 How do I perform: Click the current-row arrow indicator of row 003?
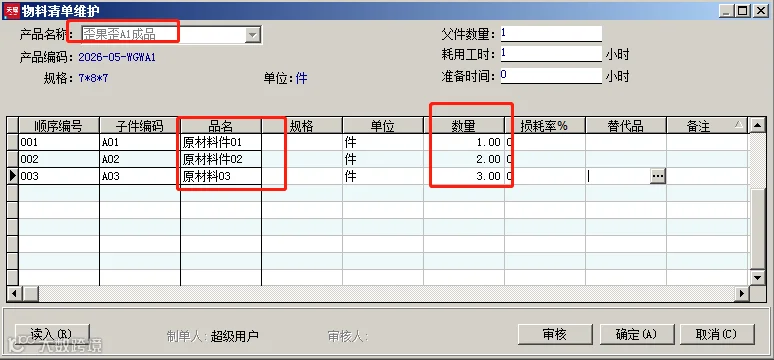[x=12, y=176]
